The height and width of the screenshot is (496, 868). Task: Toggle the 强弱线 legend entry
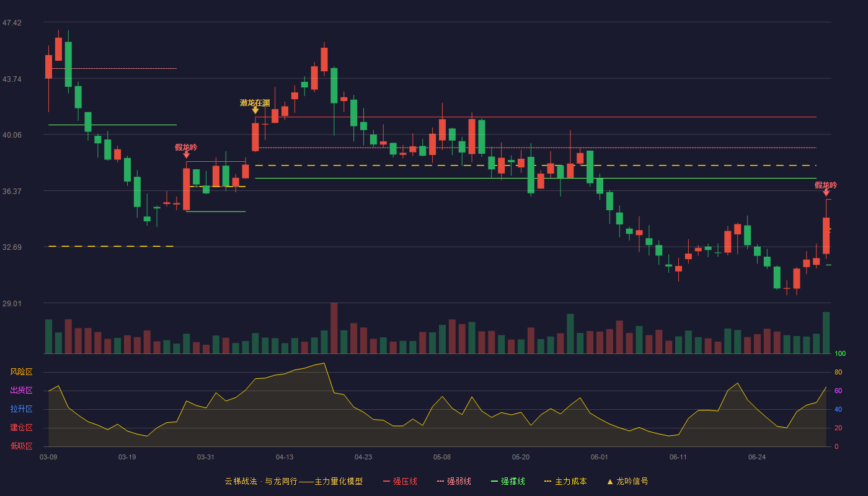(454, 481)
